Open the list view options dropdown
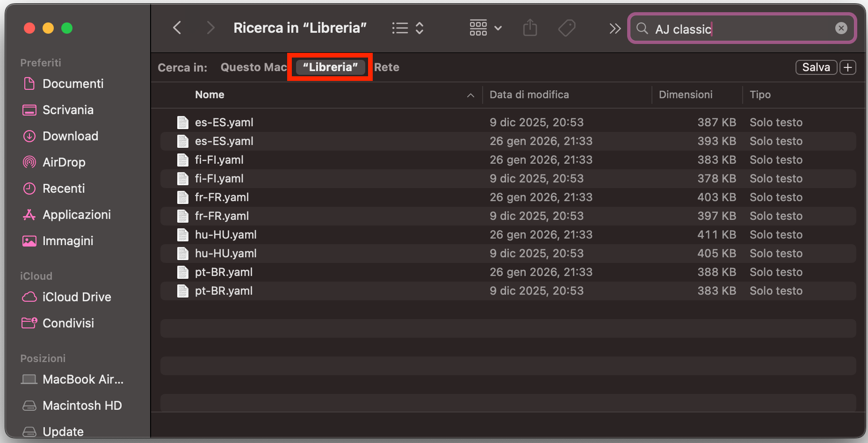Image resolution: width=868 pixels, height=443 pixels. click(408, 28)
